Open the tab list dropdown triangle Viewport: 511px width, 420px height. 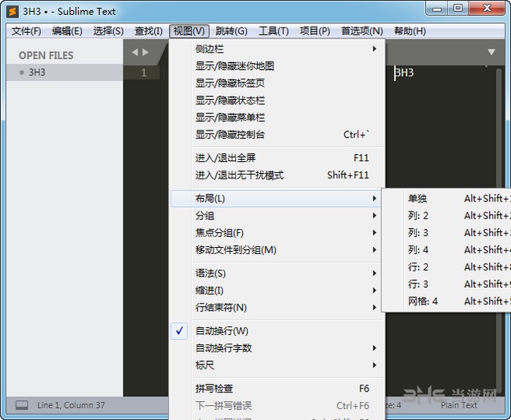click(491, 52)
